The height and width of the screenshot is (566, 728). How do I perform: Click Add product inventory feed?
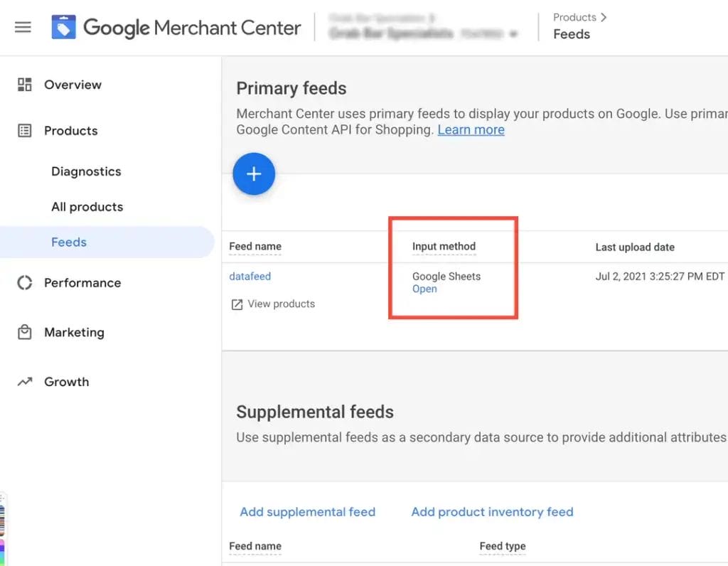click(492, 512)
